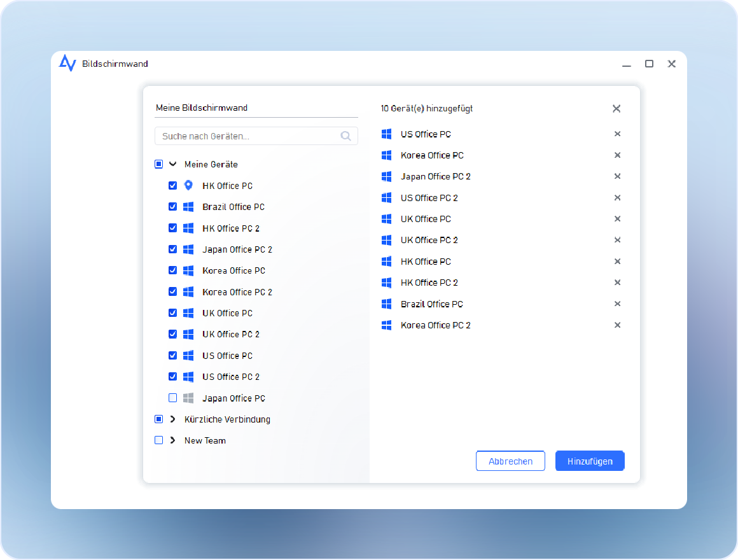
Task: Click the Suche nach Geräten search field
Action: click(248, 136)
